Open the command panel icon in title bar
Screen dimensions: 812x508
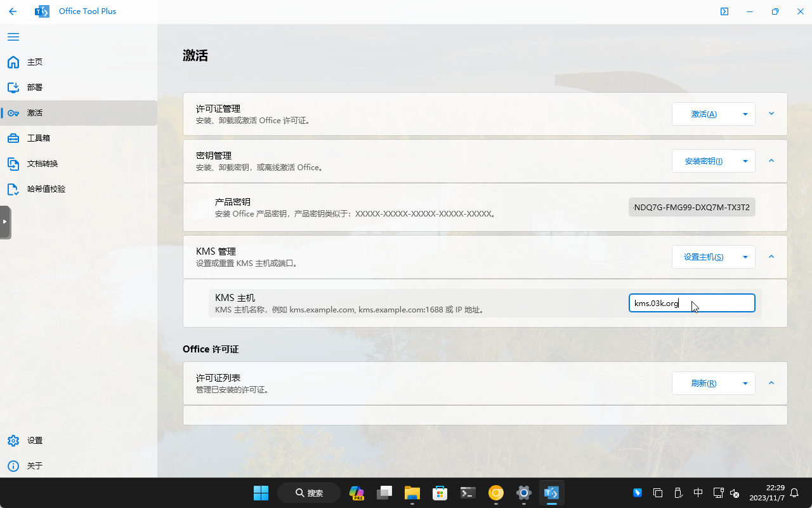pyautogui.click(x=724, y=11)
